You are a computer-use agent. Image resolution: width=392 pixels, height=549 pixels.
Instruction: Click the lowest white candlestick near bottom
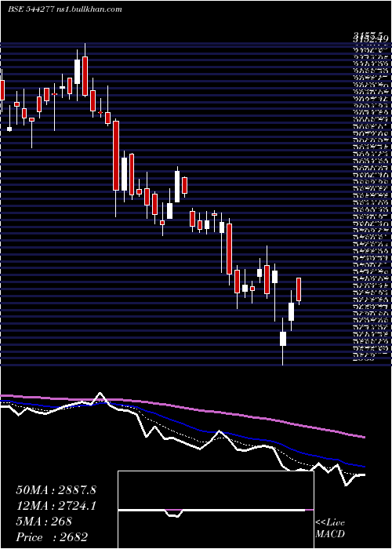pyautogui.click(x=283, y=339)
